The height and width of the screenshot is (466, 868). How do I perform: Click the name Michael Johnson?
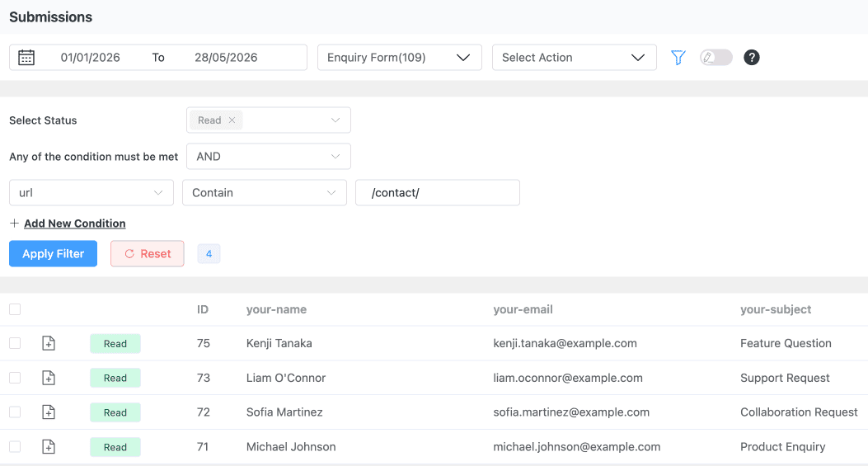[x=291, y=446]
